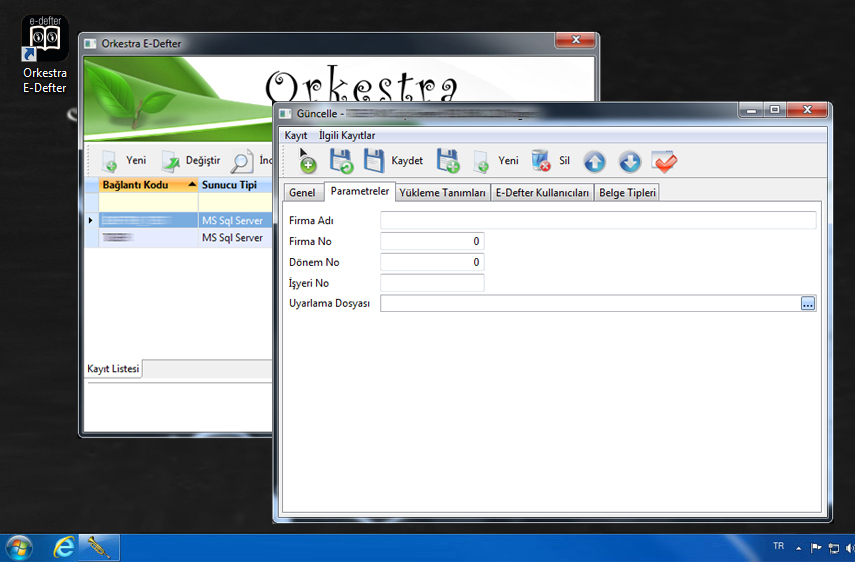Image resolution: width=855 pixels, height=562 pixels.
Task: Launch Internet Explorer from taskbar
Action: (64, 547)
